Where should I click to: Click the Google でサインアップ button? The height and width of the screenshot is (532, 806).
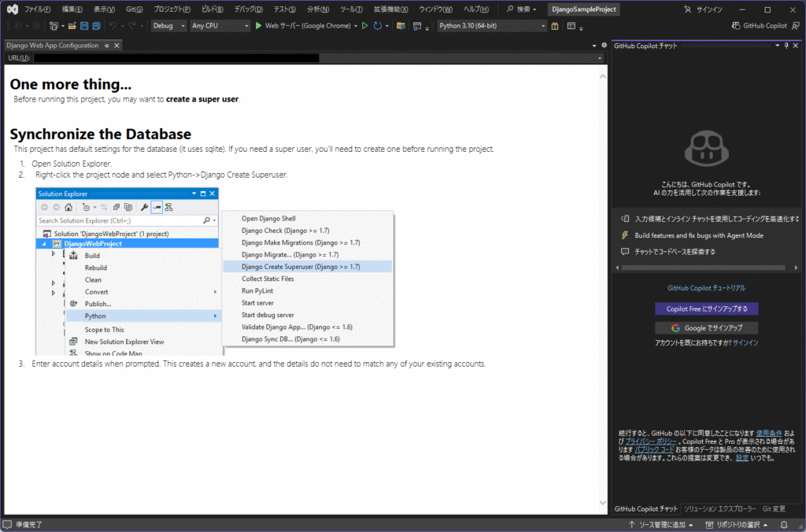707,327
